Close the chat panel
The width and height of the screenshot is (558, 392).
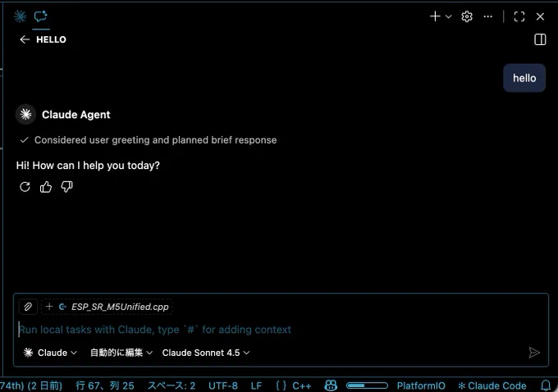click(x=540, y=16)
